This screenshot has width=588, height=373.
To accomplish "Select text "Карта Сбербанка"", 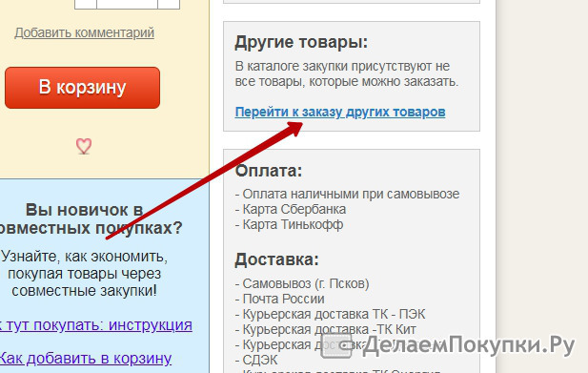I will [x=294, y=209].
